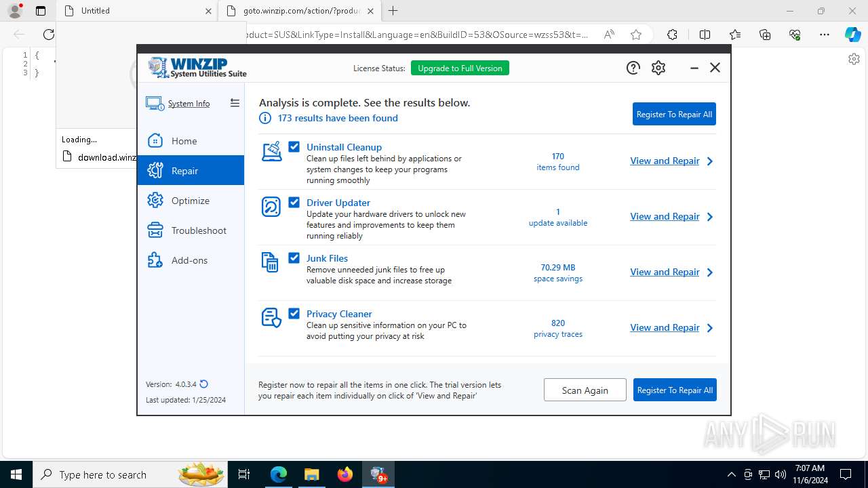
Task: Open the Troubleshoot section
Action: (191, 230)
